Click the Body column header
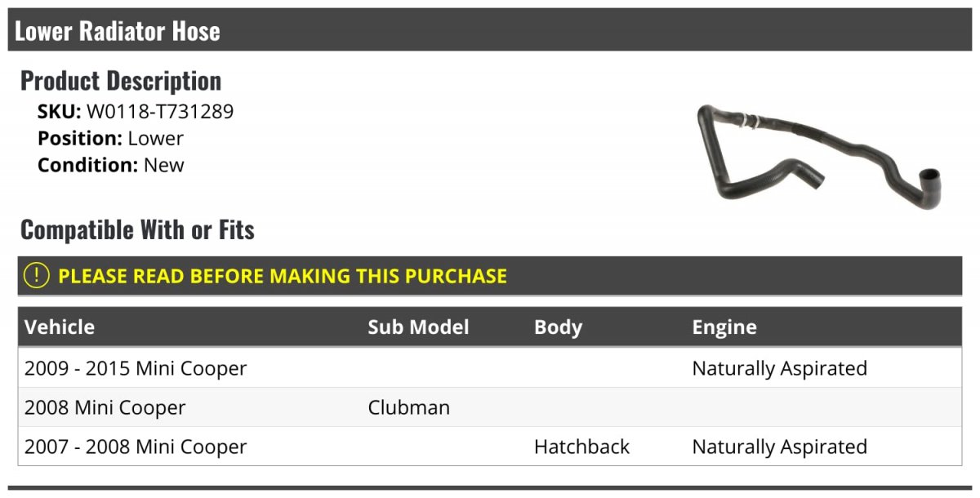 tap(558, 327)
